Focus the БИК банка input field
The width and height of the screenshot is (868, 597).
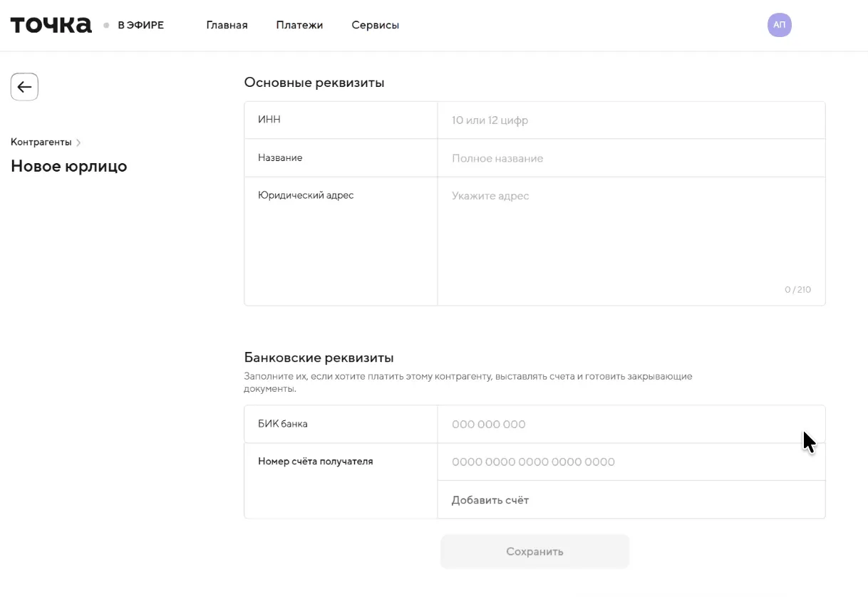pos(631,425)
